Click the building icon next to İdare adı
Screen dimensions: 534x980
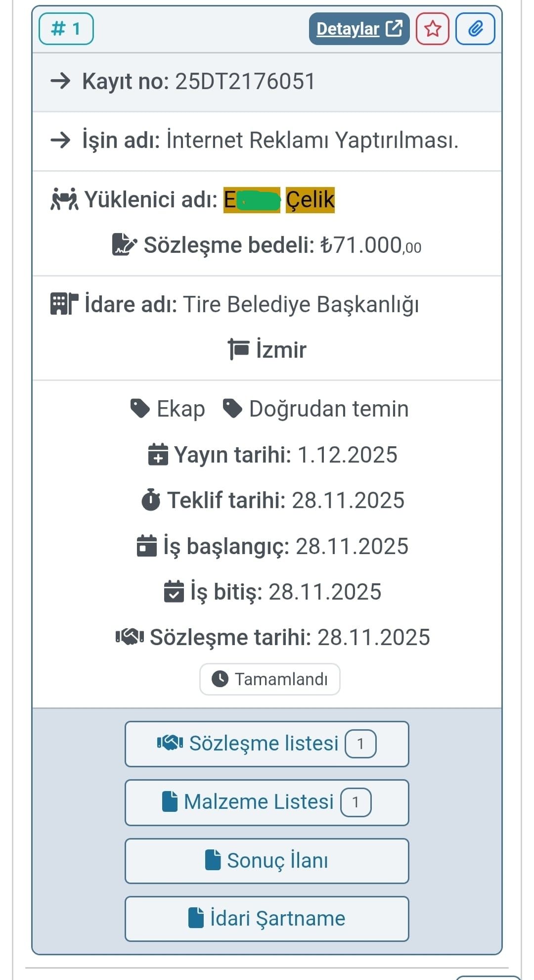click(63, 304)
